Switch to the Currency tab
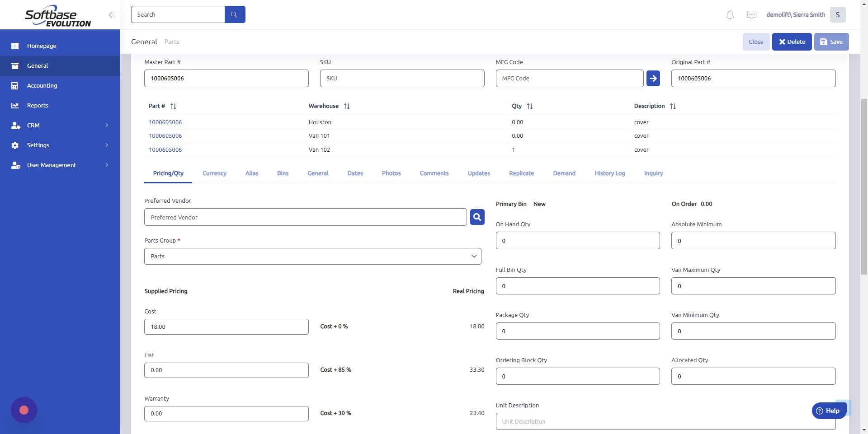This screenshot has width=868, height=434. (214, 173)
